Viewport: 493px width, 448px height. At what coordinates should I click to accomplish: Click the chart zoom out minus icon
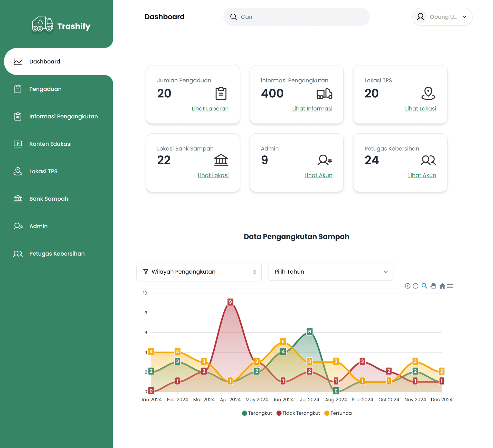point(415,286)
